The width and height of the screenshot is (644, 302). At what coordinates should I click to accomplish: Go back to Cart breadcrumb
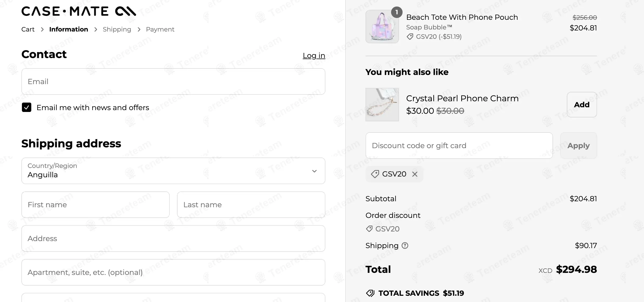click(28, 29)
